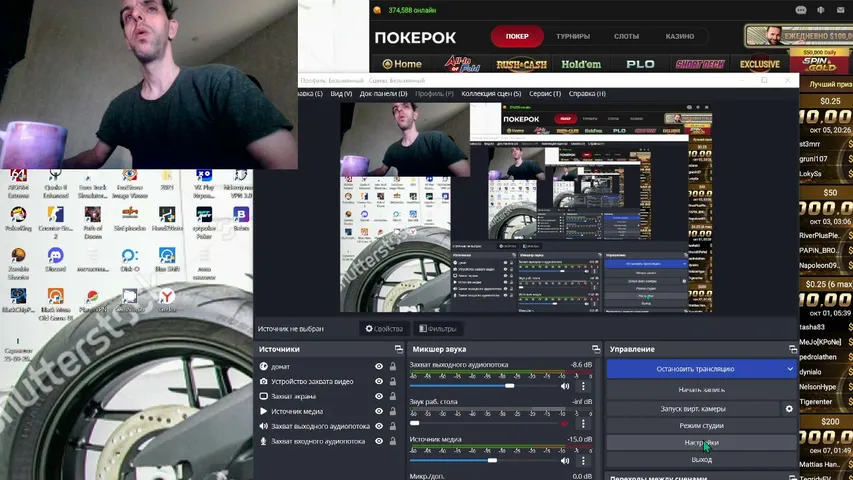Screen dimensions: 853x480
Task: Select the Hold'em game tab
Action: 581,64
